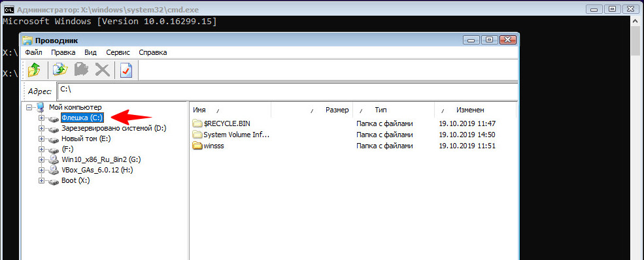Open the Справка menu
This screenshot has width=644, height=260.
(x=153, y=52)
